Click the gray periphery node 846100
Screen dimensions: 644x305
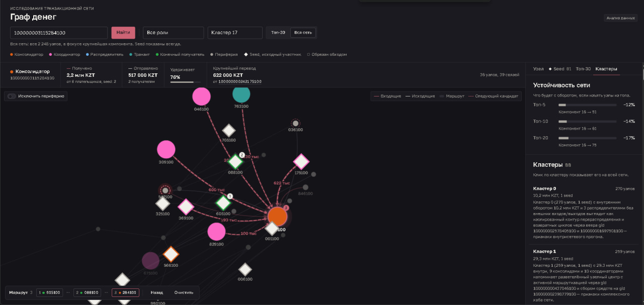(x=305, y=187)
